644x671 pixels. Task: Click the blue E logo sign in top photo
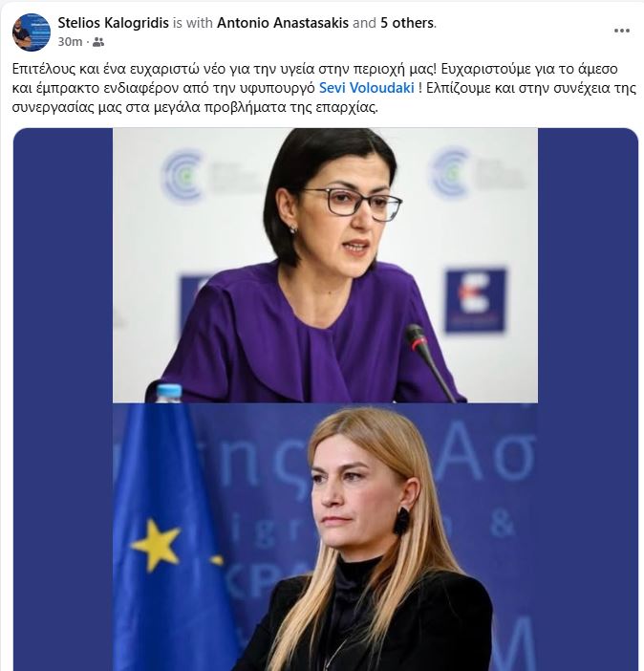point(476,300)
